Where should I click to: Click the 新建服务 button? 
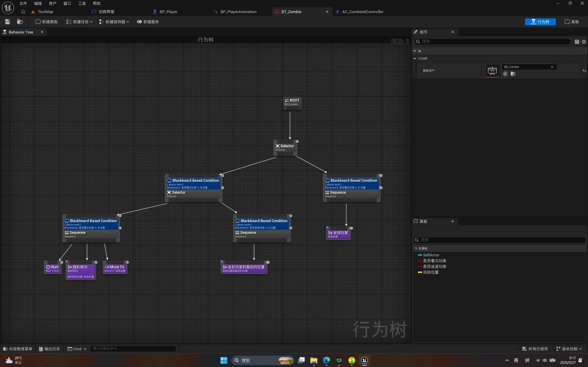pyautogui.click(x=148, y=22)
